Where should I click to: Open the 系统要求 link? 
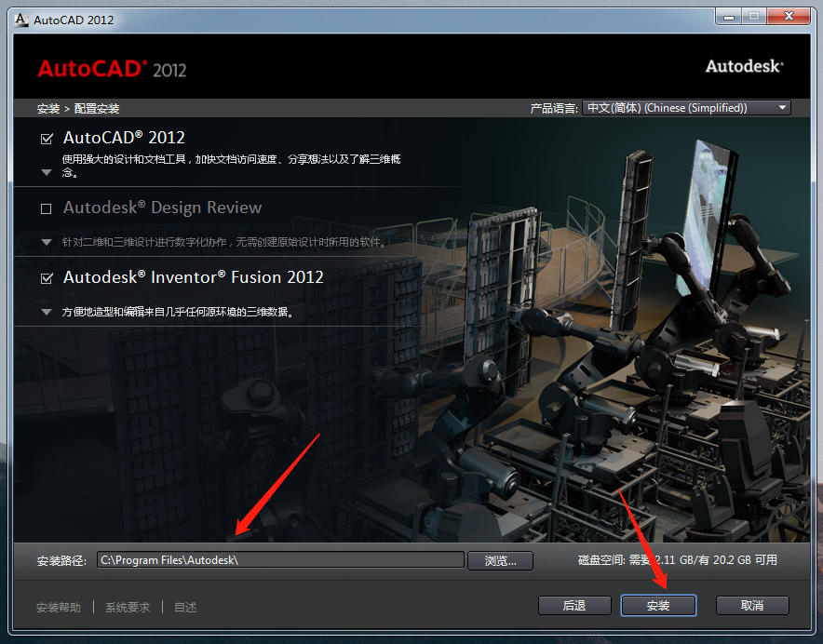click(x=128, y=606)
